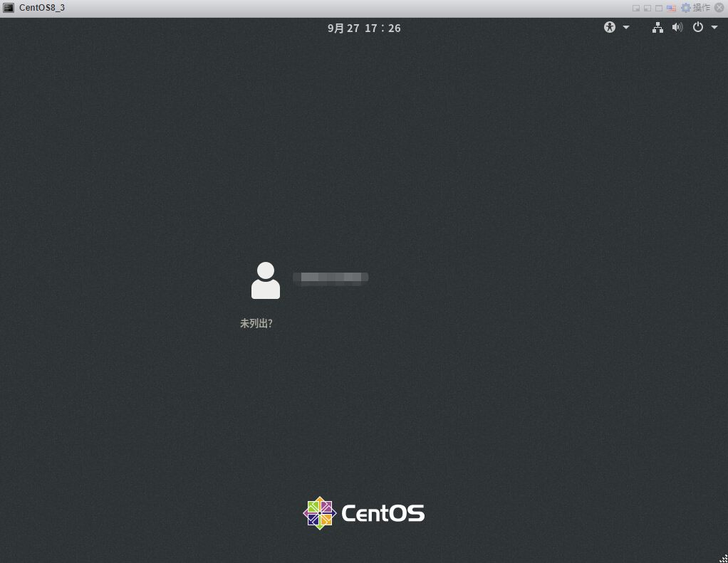Viewport: 728px width, 563px height.
Task: Click the US flag keyboard icon
Action: 671,9
